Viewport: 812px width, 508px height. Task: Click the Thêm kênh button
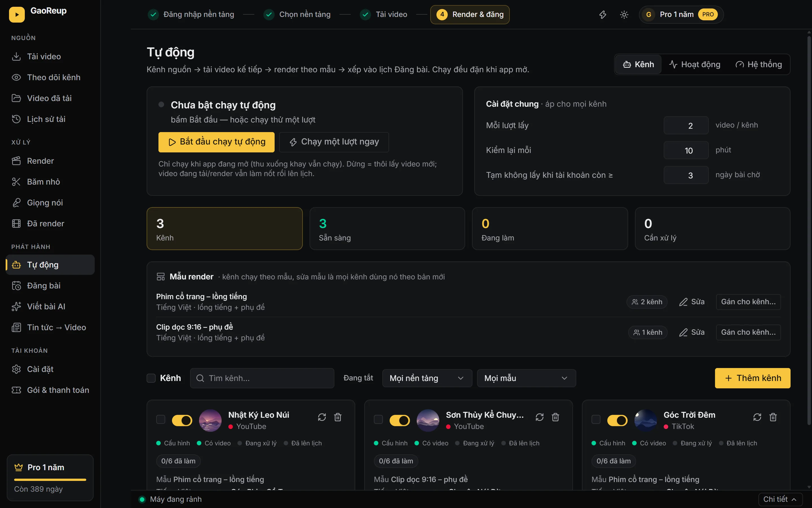[753, 378]
